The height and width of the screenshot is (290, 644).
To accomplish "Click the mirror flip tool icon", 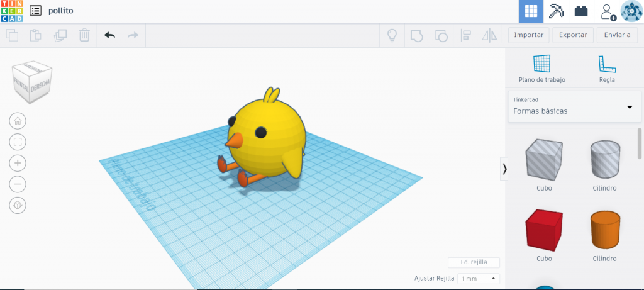I will (x=489, y=36).
